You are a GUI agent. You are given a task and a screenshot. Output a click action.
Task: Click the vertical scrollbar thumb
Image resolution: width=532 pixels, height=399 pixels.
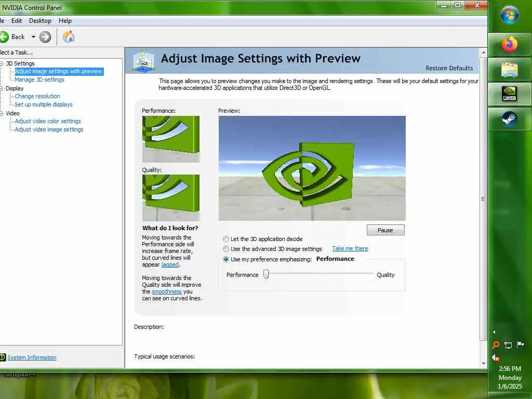pos(484,198)
